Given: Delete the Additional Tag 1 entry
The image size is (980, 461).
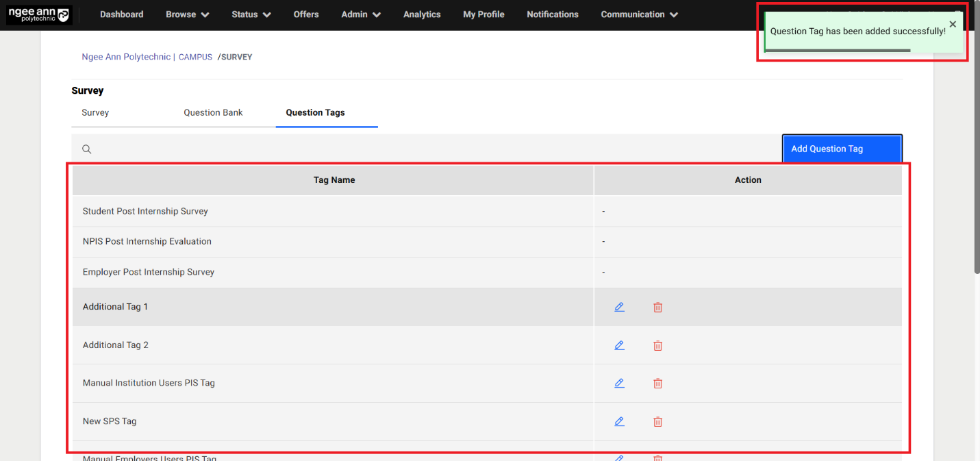Looking at the screenshot, I should [657, 307].
